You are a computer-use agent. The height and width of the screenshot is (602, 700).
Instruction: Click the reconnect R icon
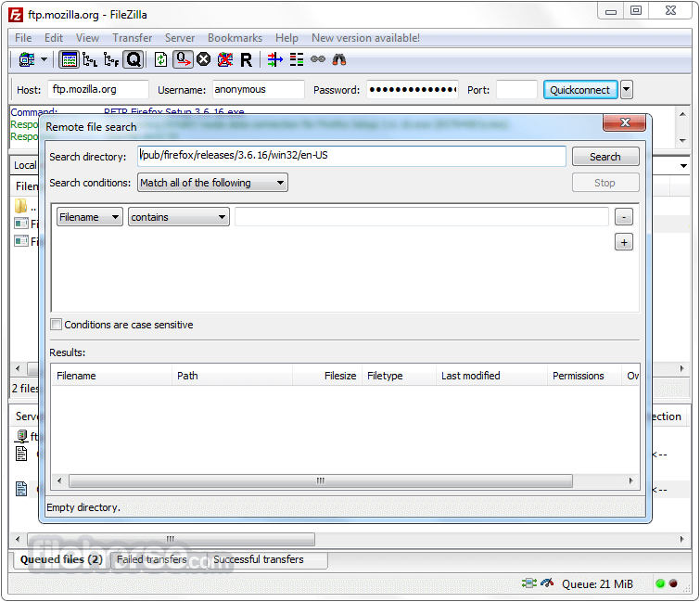246,60
